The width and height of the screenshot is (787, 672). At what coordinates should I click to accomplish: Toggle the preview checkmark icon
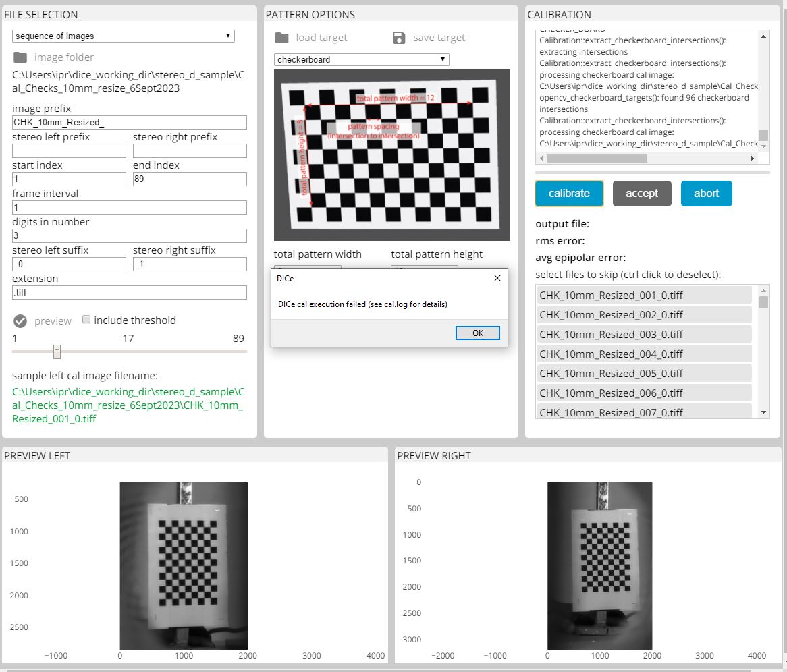tap(19, 320)
